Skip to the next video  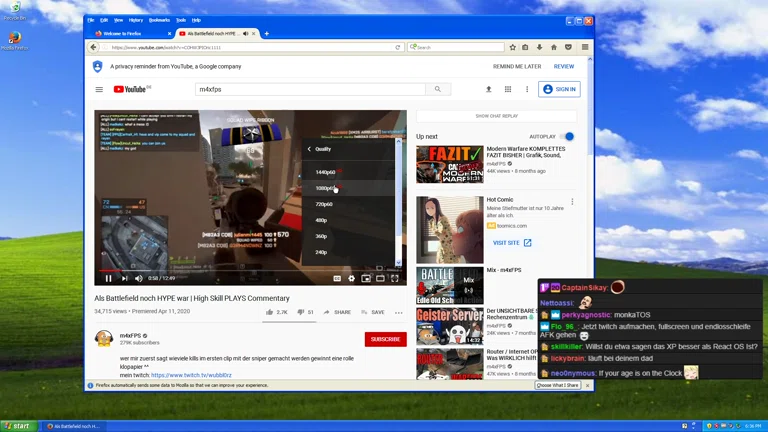pyautogui.click(x=124, y=278)
